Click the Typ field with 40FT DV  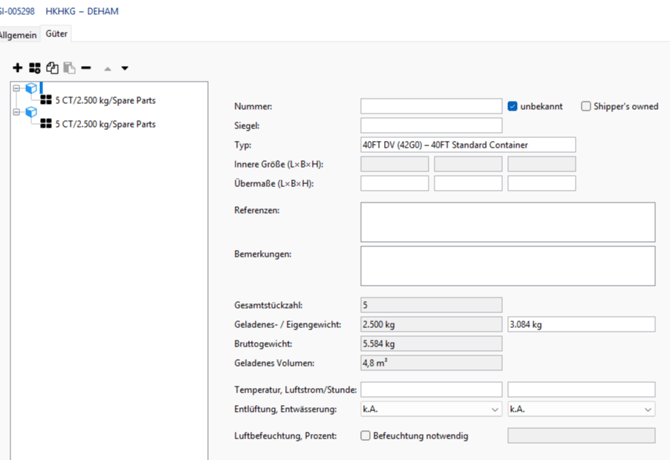[x=467, y=145]
